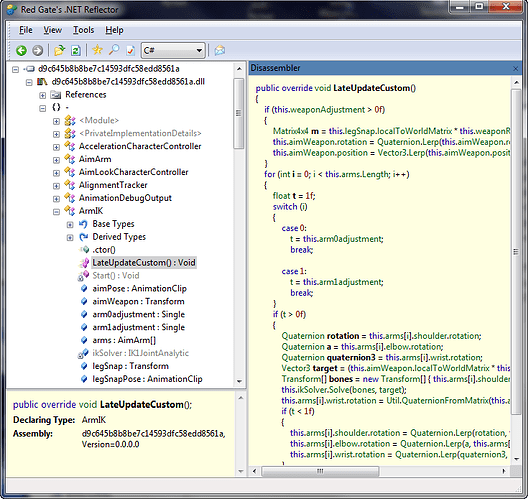Collapse the d9c645b8b8be7c14593dfc58edd8561a.dll node
Viewport: 528px width, 499px height.
[29, 82]
